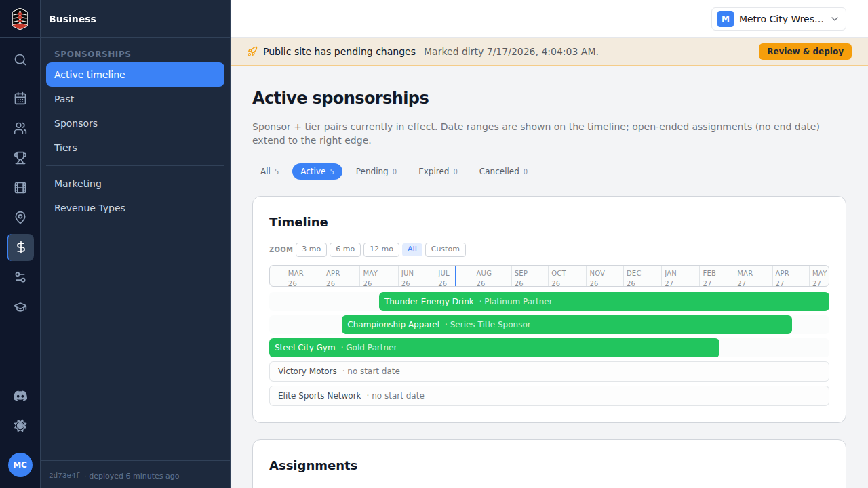Select the Cancelled filter tab
Viewport: 868px width, 488px height.
click(x=503, y=171)
